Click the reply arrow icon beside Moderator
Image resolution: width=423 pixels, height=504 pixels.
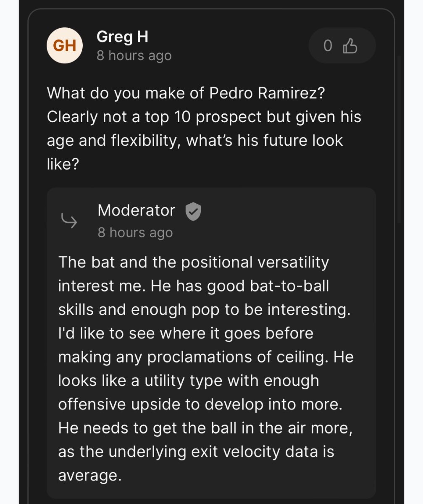tap(69, 220)
